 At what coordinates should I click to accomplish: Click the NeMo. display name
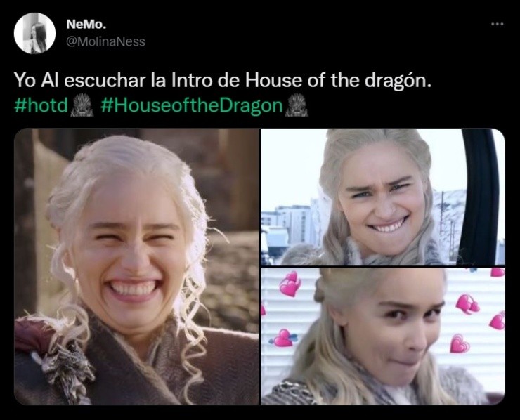86,24
